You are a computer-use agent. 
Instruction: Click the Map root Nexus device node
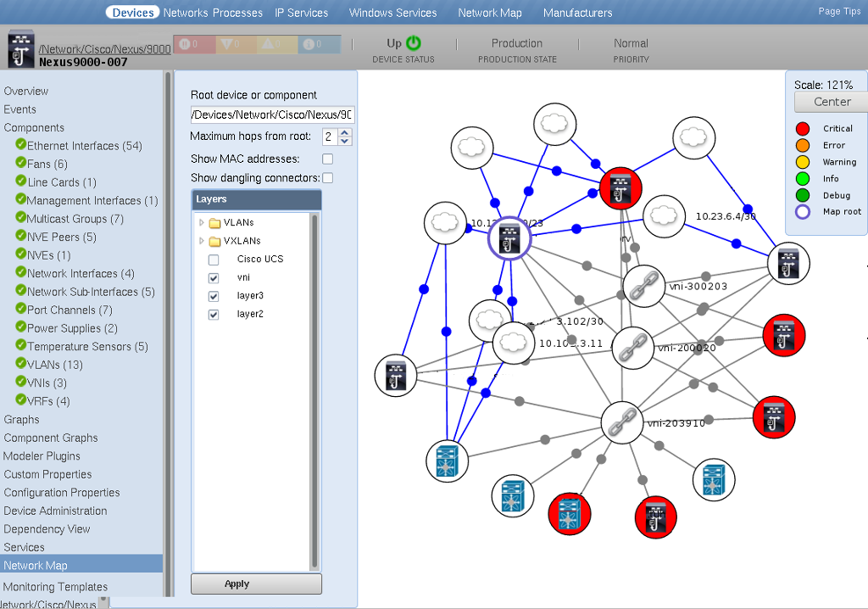[509, 238]
